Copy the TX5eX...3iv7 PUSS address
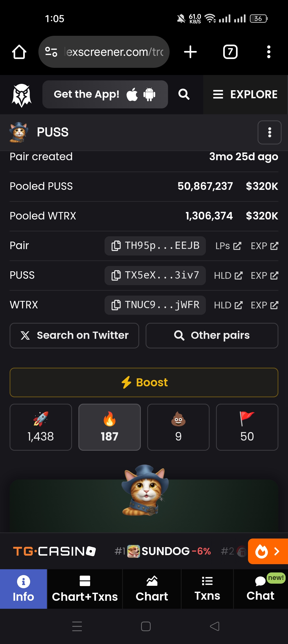Viewport: 288px width, 644px height. (155, 275)
